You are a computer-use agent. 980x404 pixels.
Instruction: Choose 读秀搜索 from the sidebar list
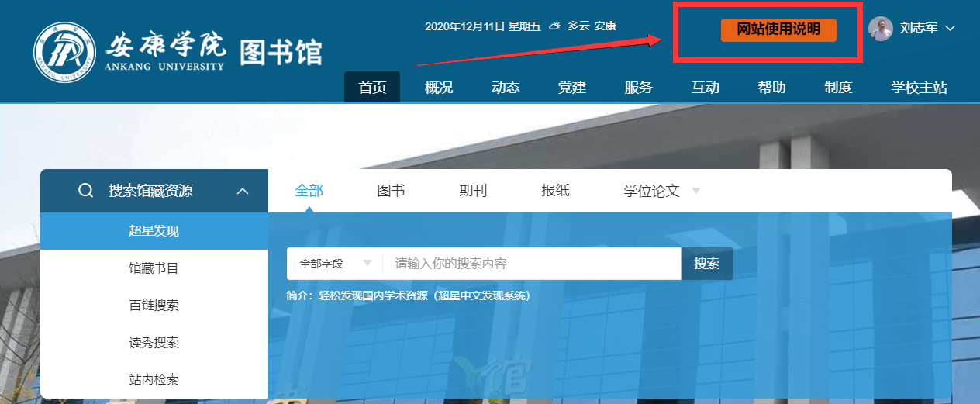154,343
